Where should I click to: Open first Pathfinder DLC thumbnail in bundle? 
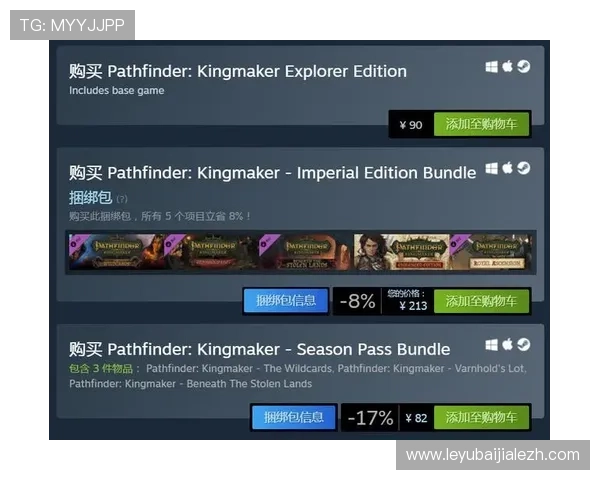[116, 252]
